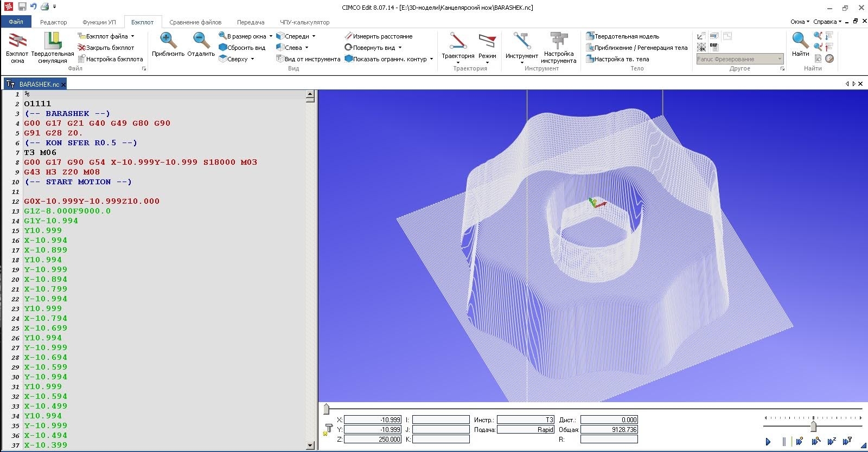Click the Найти binoculars search icon

click(x=800, y=40)
